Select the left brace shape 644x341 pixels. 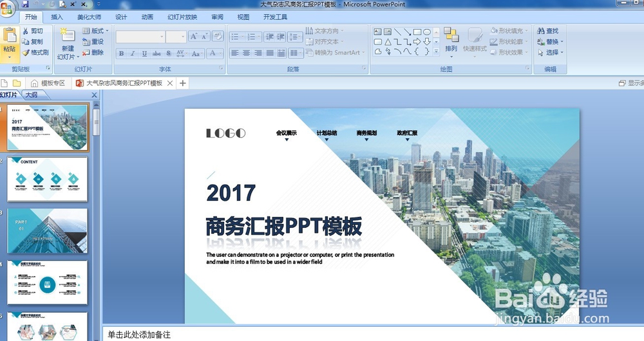(417, 51)
